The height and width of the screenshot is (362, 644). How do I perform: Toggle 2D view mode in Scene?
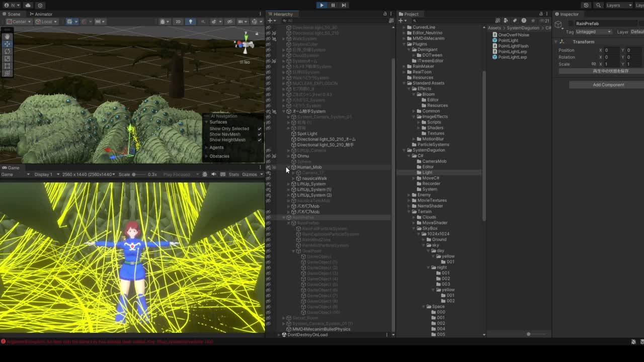(178, 22)
